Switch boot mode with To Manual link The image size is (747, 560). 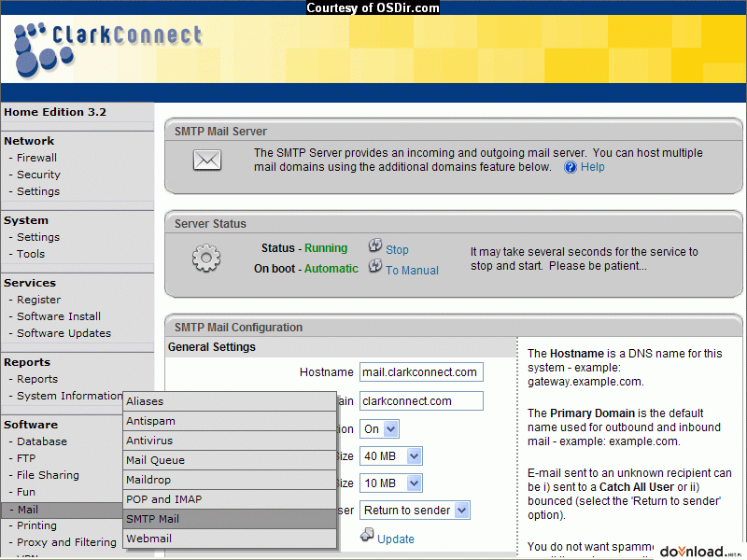point(412,271)
